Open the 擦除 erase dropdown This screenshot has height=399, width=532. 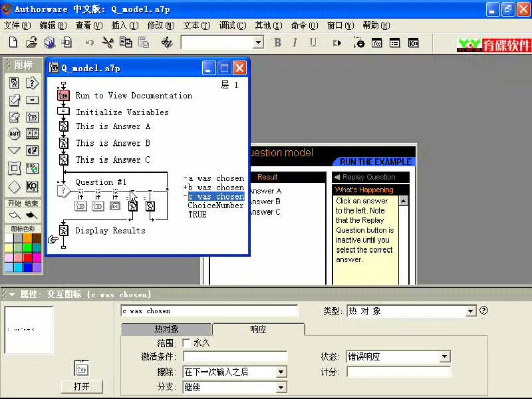point(281,372)
